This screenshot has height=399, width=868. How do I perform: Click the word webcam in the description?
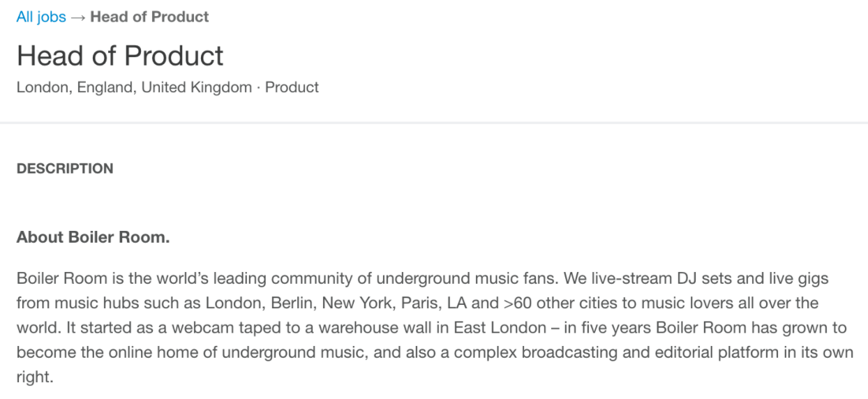point(195,328)
